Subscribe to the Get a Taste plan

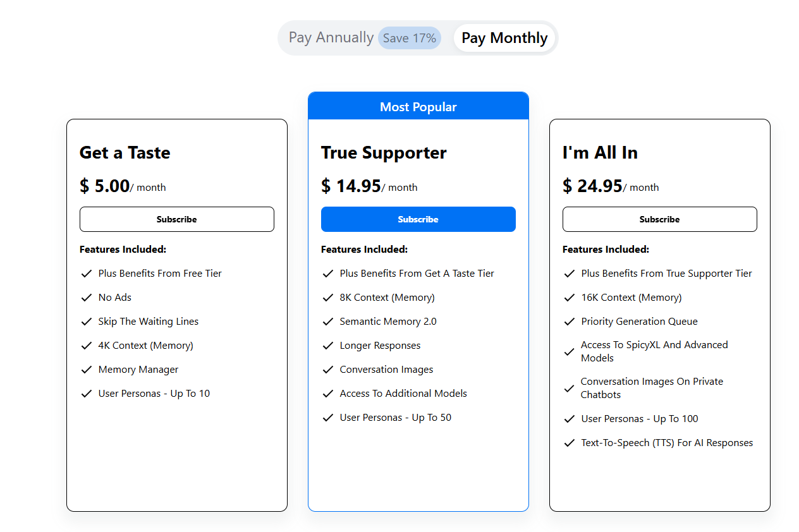tap(177, 219)
